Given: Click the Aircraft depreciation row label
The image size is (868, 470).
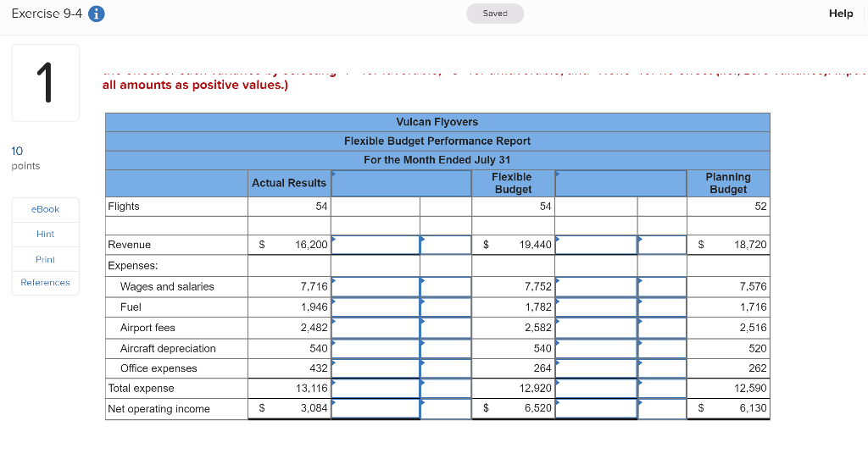Looking at the screenshot, I should click(x=168, y=348).
